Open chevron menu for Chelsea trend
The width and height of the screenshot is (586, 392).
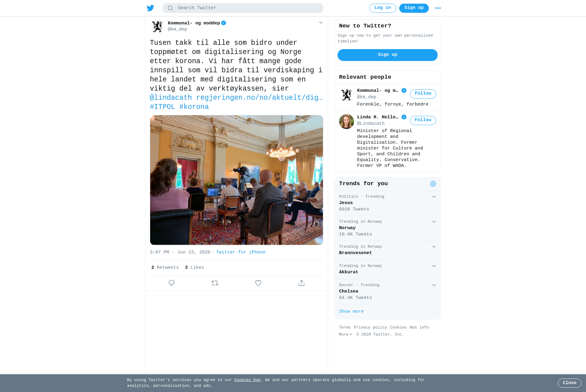[434, 285]
